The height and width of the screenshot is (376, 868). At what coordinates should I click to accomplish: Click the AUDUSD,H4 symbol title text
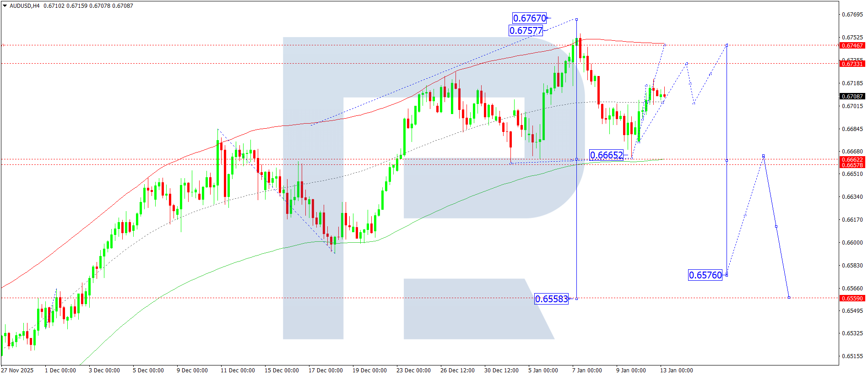pos(25,6)
